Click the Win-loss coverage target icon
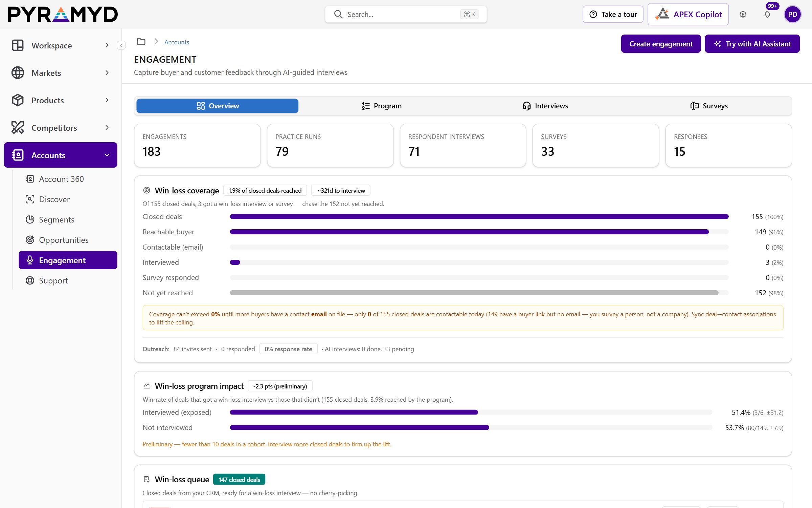The width and height of the screenshot is (812, 508). (x=146, y=190)
